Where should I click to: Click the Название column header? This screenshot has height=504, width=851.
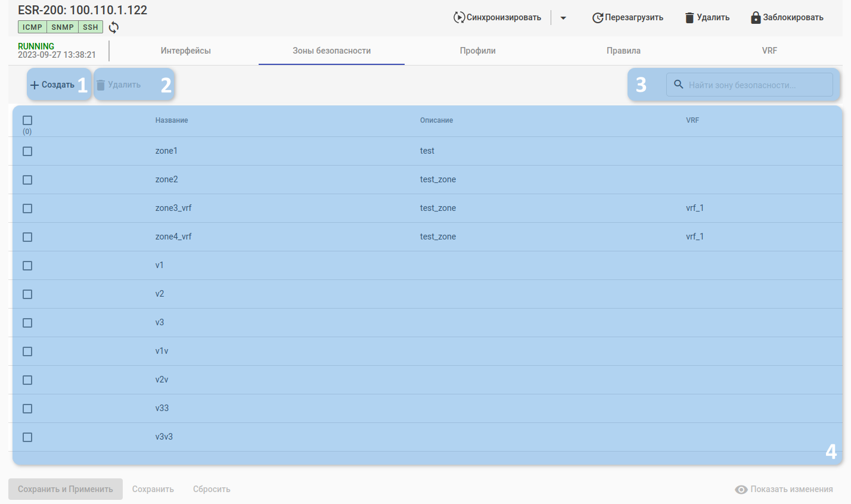click(172, 120)
